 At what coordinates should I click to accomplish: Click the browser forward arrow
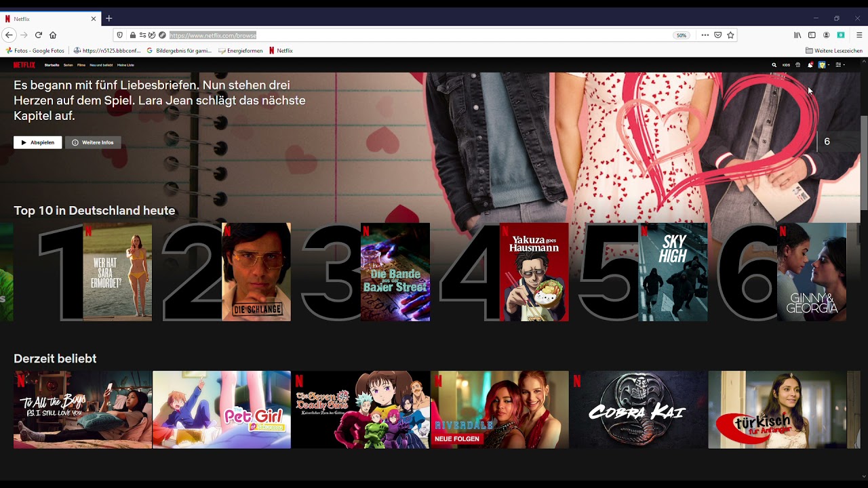[24, 35]
